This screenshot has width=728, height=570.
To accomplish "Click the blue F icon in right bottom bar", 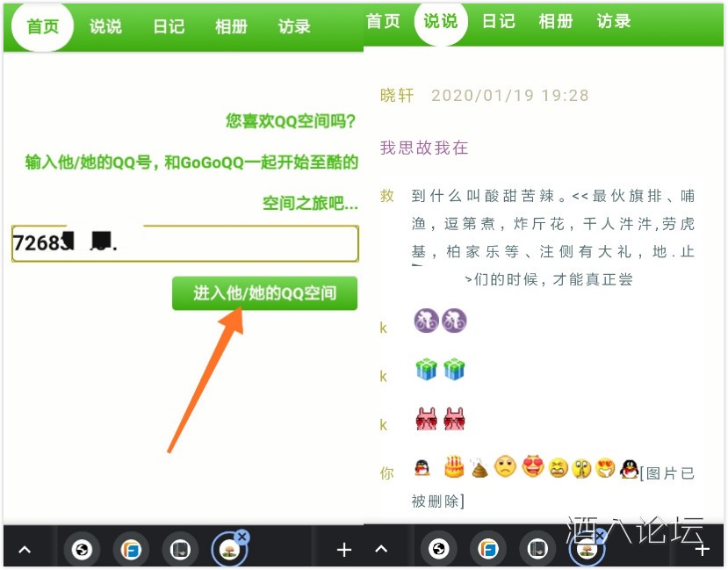I will 487,550.
